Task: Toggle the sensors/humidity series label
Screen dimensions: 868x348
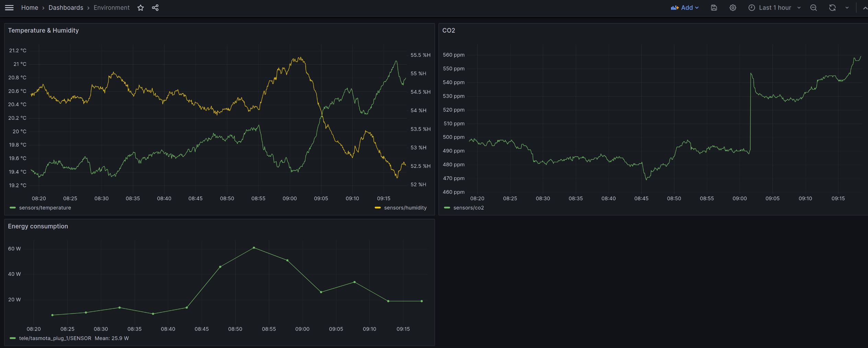Action: [405, 208]
